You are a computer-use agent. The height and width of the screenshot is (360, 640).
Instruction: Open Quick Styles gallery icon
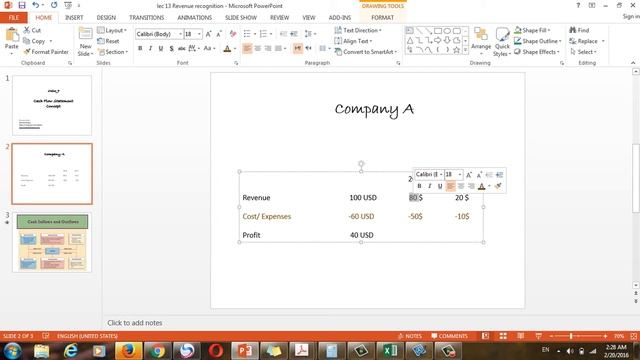502,35
